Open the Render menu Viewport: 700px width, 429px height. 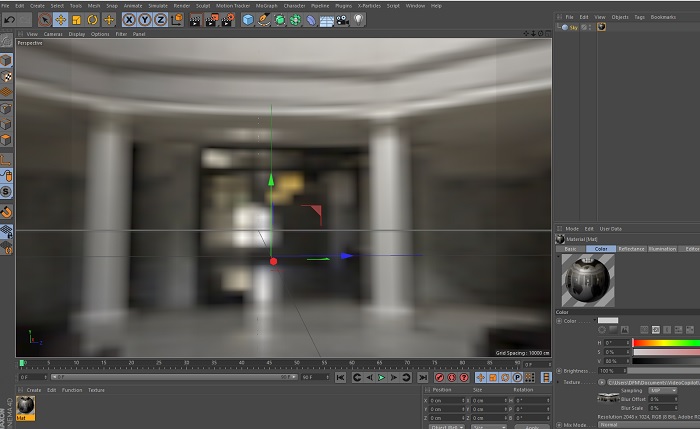click(x=181, y=6)
